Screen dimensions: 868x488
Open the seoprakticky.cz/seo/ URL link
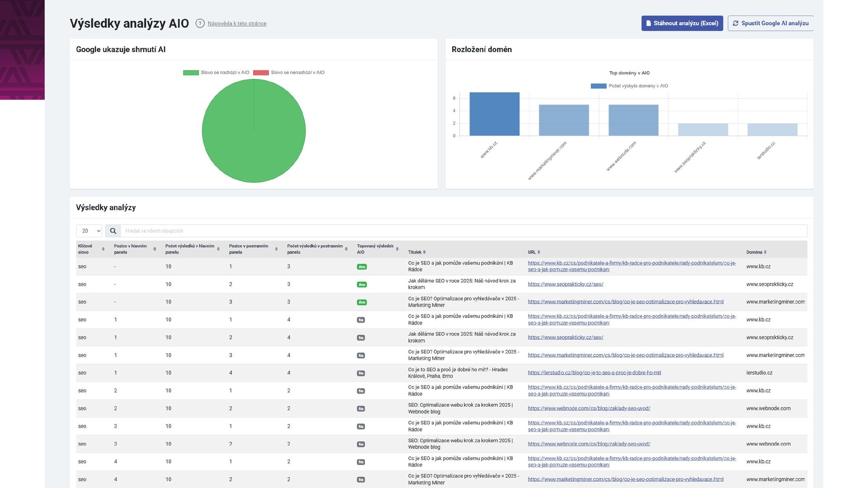[566, 284]
